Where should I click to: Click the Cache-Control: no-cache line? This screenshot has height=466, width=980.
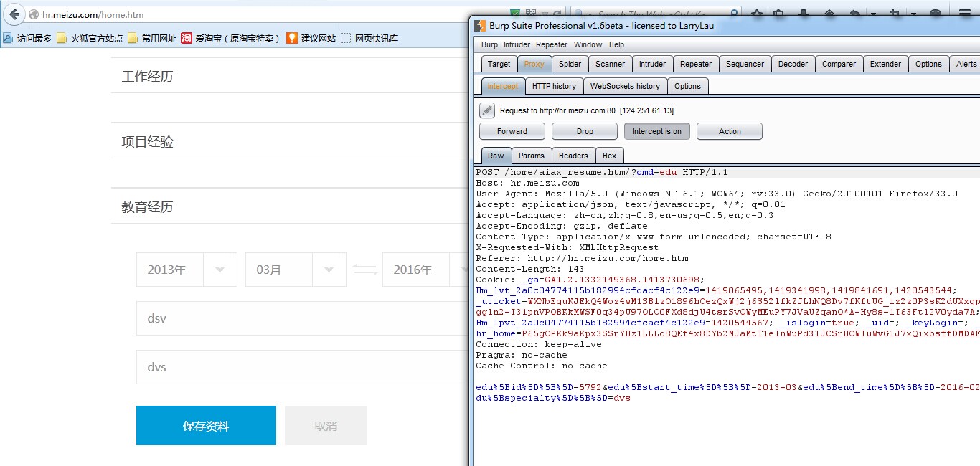coord(542,366)
